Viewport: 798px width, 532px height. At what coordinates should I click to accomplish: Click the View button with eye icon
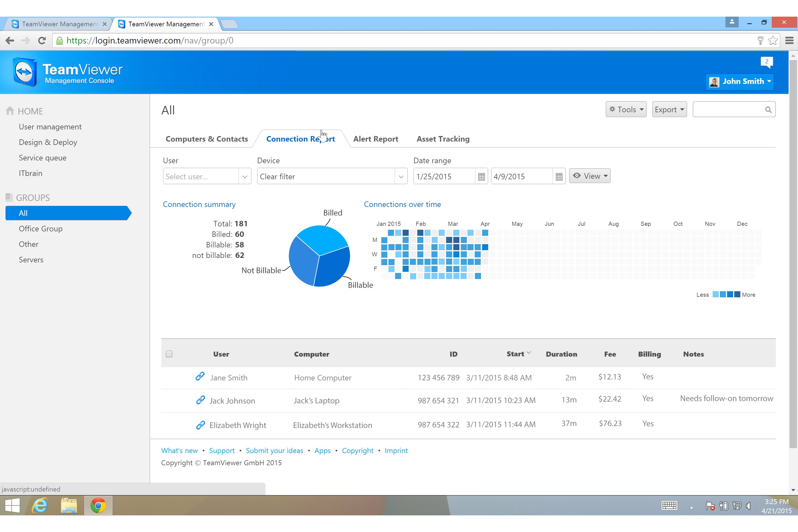pos(590,176)
